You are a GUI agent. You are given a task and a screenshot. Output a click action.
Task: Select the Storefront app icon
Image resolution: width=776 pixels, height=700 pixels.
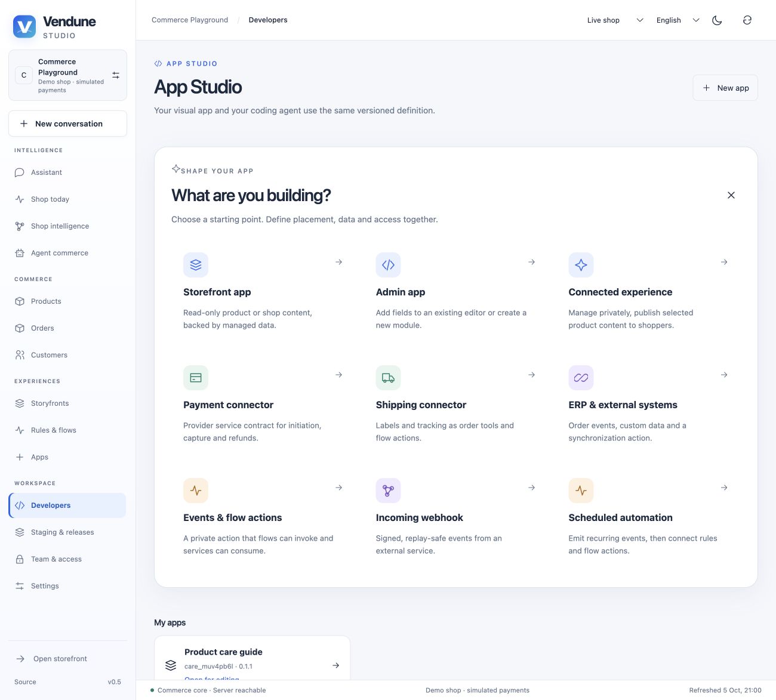click(x=196, y=265)
